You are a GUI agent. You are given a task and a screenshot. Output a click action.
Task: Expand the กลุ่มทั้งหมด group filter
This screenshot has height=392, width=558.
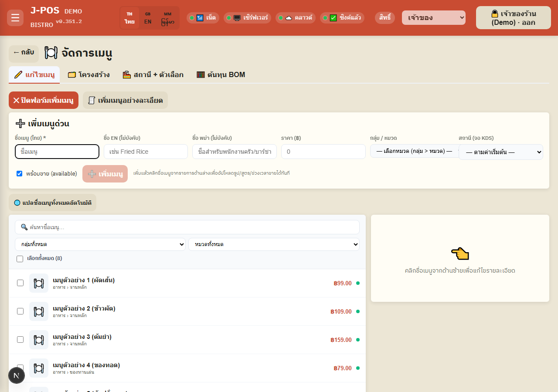pos(100,244)
